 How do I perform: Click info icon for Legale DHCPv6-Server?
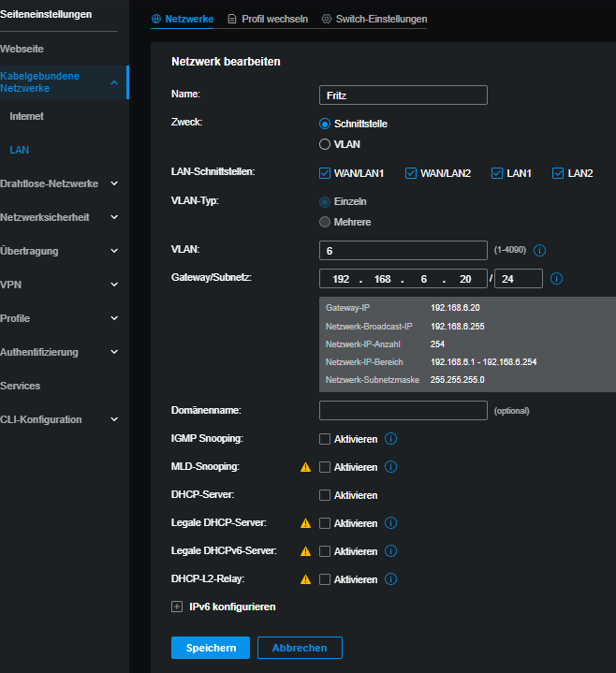[x=391, y=551]
